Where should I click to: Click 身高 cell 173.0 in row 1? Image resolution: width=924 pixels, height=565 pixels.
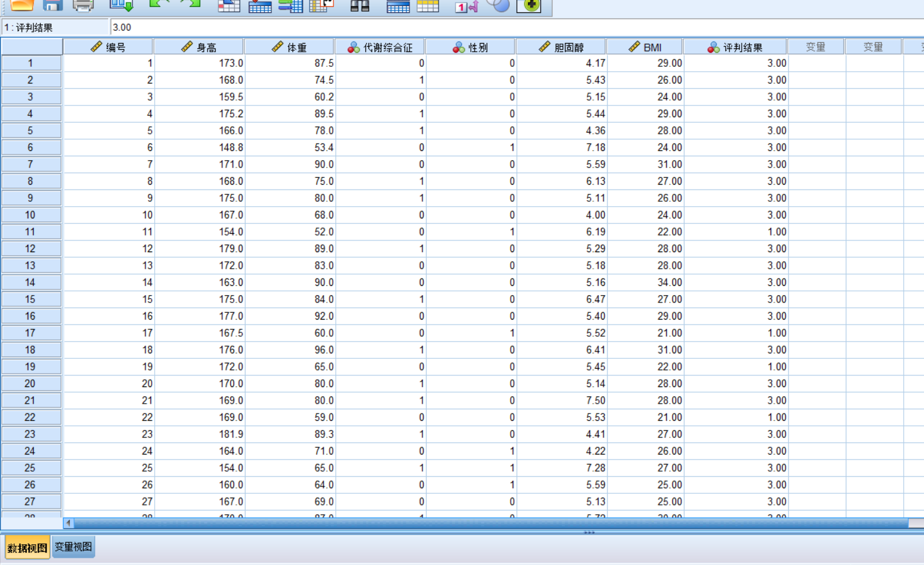(200, 63)
